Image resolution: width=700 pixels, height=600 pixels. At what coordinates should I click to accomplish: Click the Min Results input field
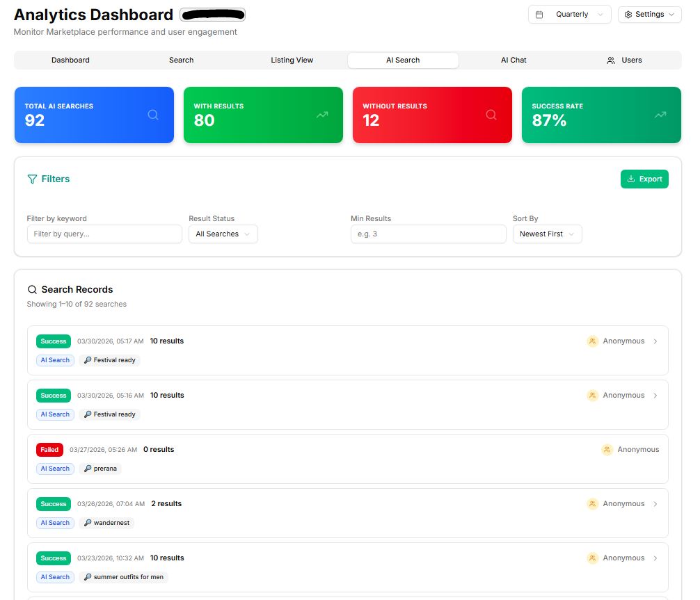tap(428, 234)
